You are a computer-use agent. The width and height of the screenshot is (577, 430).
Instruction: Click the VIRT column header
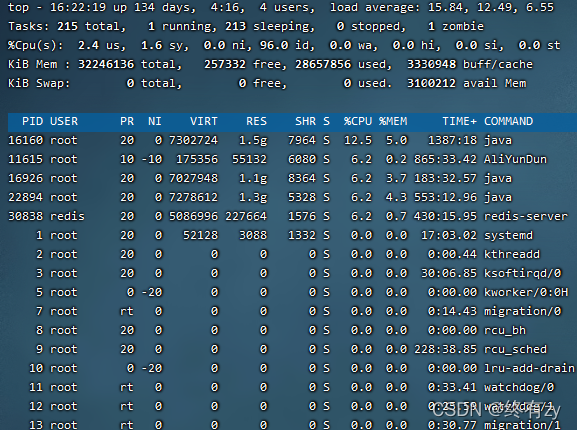tap(203, 121)
